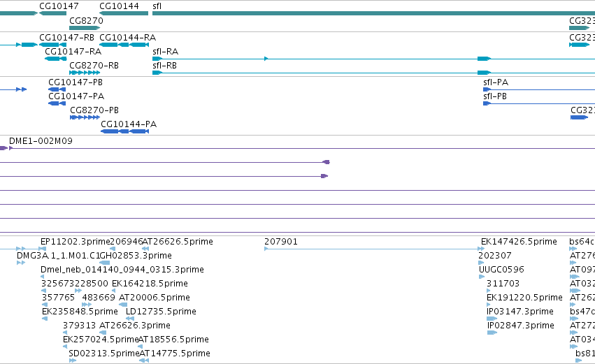This screenshot has width=595, height=364.
Task: Select the UUGC0596 EST label
Action: coord(501,270)
